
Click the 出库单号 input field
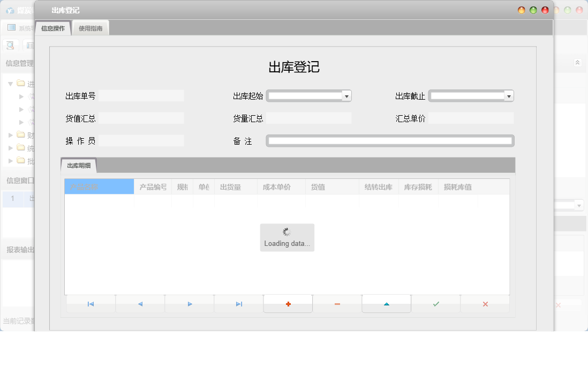pos(141,95)
